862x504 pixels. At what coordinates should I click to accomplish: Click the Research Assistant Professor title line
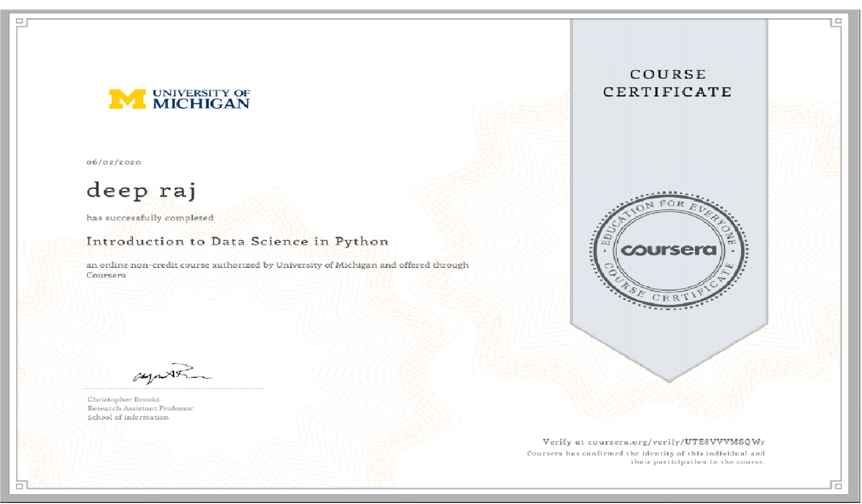pyautogui.click(x=140, y=408)
